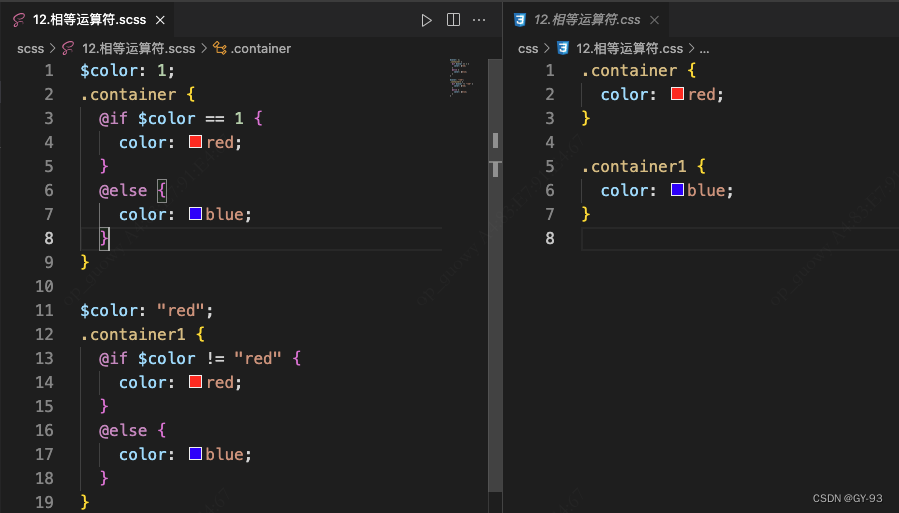
Task: Open blue color swatch on scss line 17
Action: [195, 453]
